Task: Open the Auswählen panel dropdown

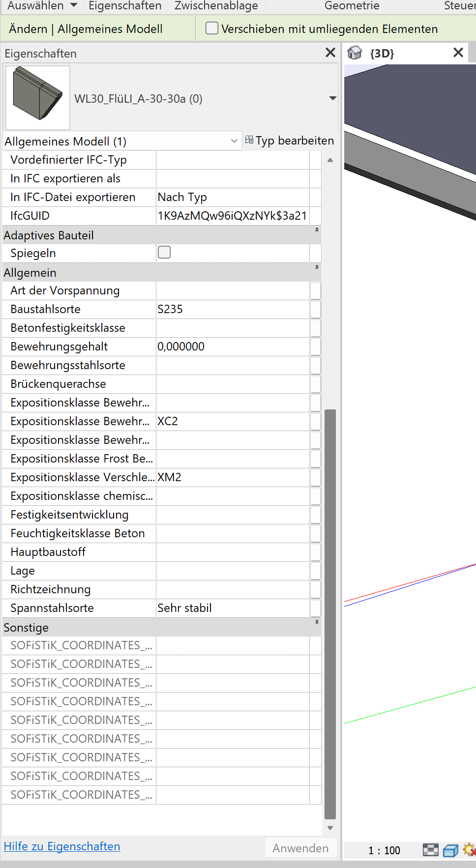Action: click(x=74, y=5)
